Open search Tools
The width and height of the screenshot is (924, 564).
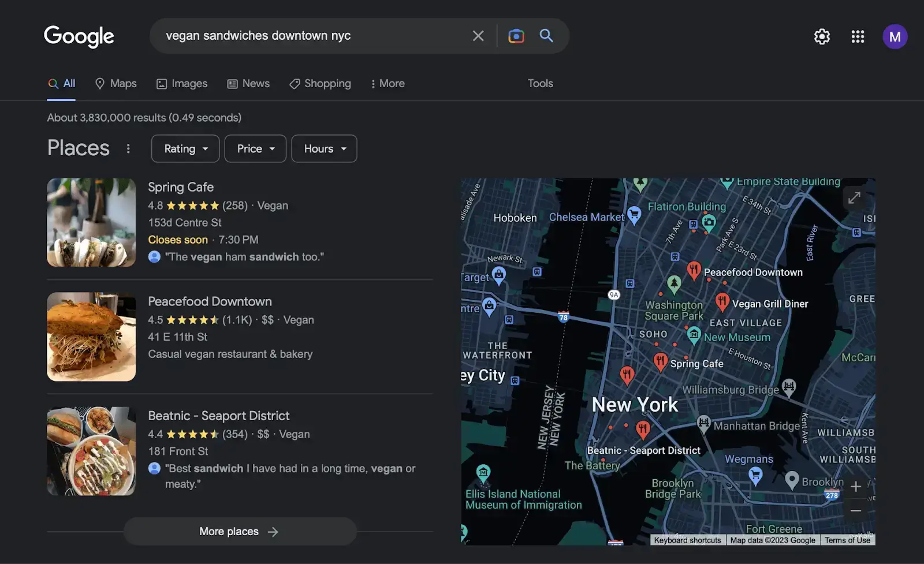(541, 84)
